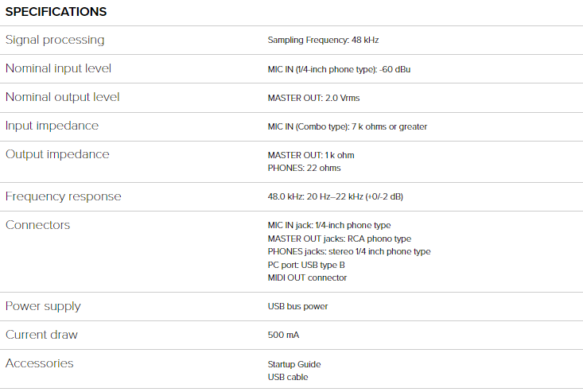Click the USB bus power value
This screenshot has height=392, width=583.
tap(297, 306)
